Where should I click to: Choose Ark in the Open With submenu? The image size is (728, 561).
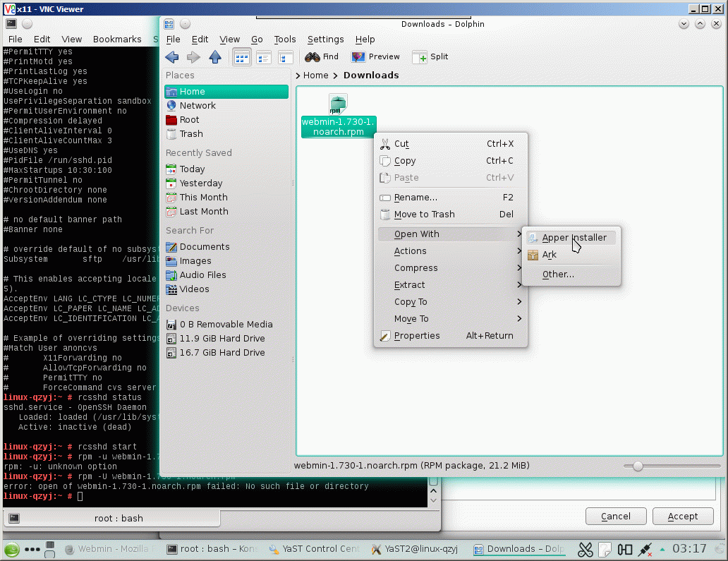[x=549, y=255]
